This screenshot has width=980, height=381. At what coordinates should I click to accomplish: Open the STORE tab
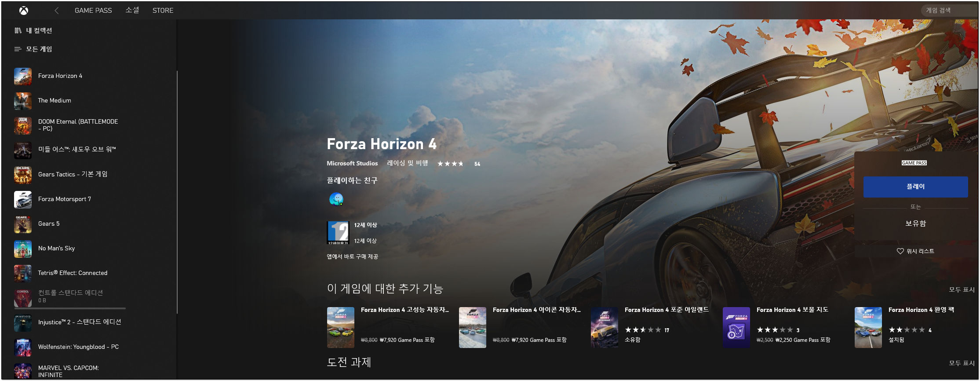[x=163, y=10]
